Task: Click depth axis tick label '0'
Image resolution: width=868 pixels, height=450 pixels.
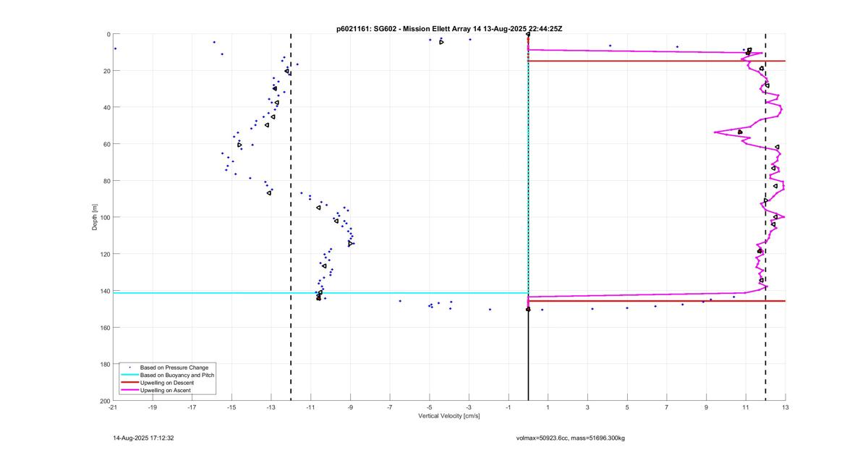Action: [x=109, y=34]
